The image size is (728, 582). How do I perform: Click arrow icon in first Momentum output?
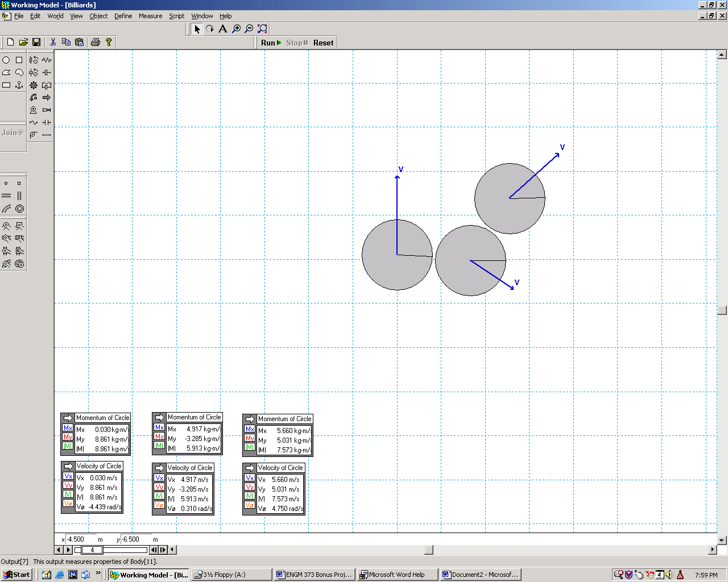pos(68,418)
